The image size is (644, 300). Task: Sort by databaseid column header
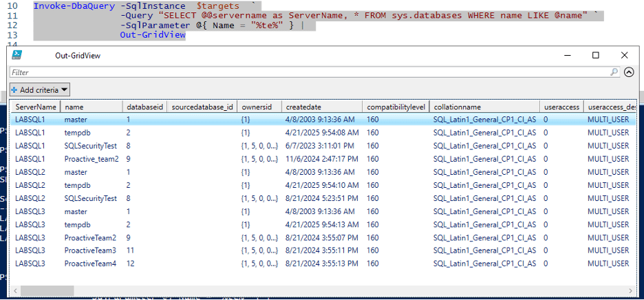tap(145, 107)
